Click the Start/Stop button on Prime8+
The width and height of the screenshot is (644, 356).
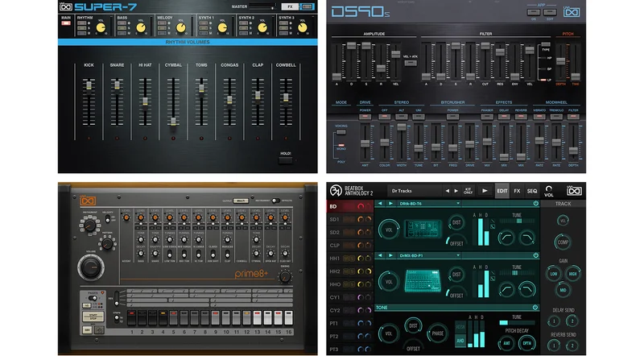pos(93,317)
